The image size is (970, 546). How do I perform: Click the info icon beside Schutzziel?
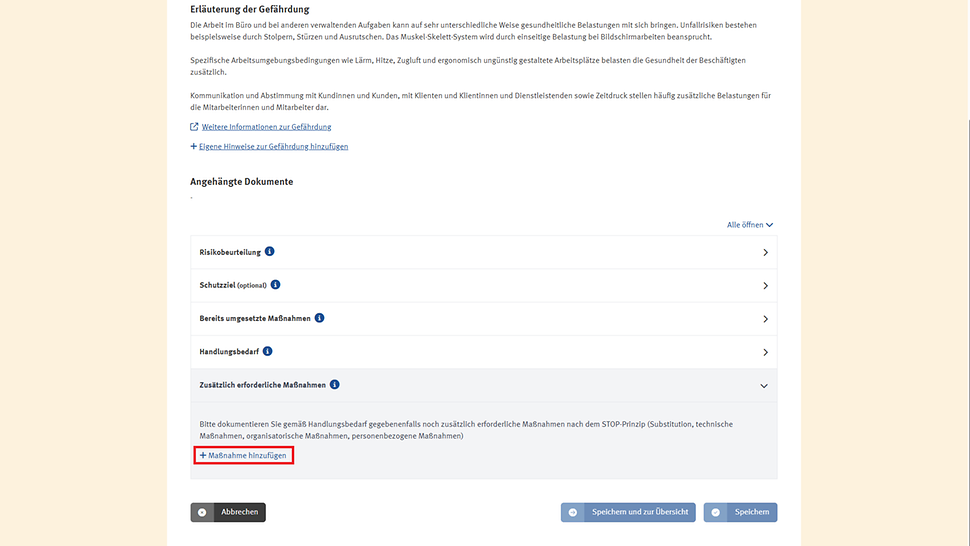pos(276,285)
